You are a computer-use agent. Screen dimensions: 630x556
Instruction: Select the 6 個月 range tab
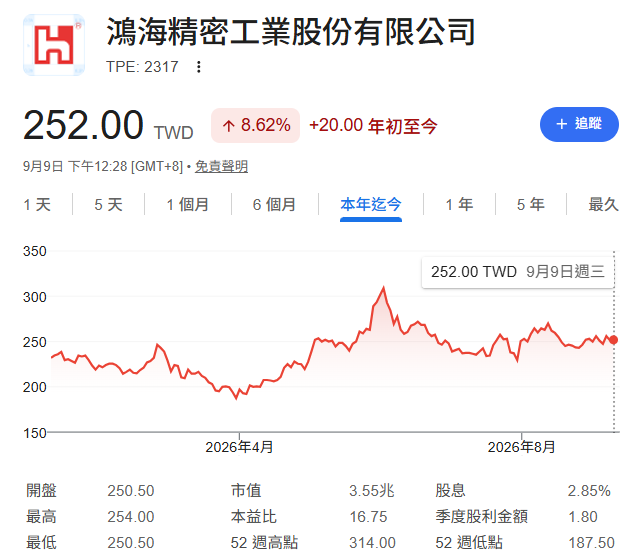tap(274, 204)
